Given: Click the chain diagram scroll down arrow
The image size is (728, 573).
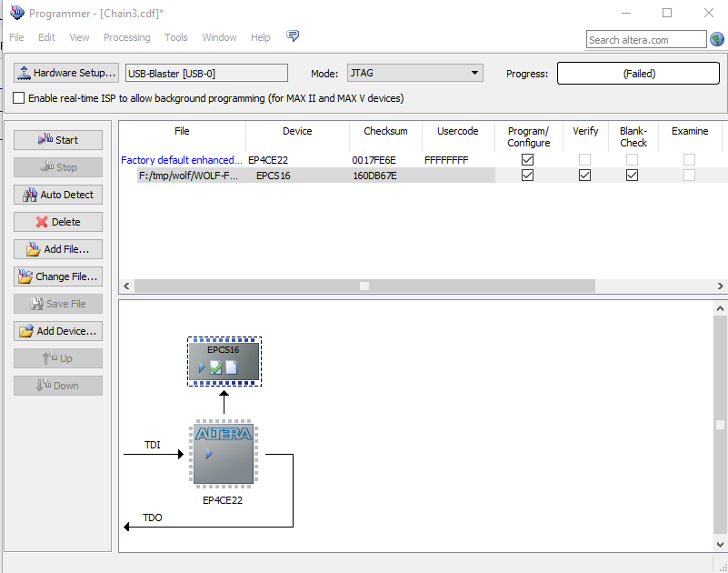Looking at the screenshot, I should [720, 544].
